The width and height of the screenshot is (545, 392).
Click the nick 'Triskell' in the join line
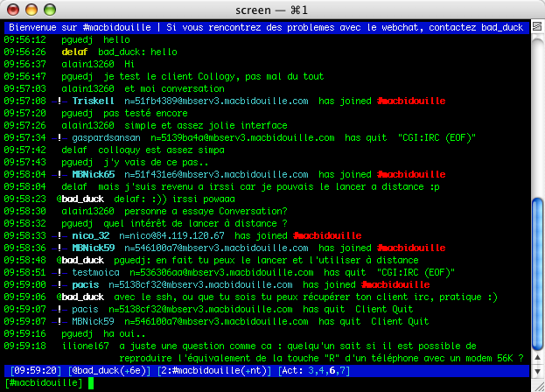[x=93, y=101]
